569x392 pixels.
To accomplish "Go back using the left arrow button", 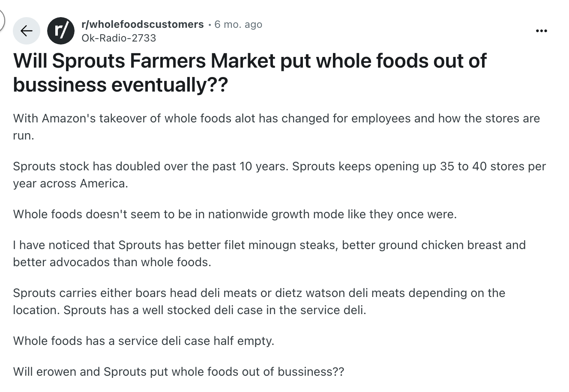I will pos(27,31).
